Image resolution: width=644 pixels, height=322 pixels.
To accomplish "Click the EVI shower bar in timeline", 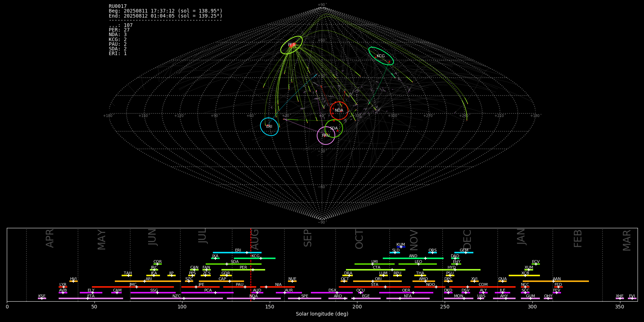I will click(632, 298).
